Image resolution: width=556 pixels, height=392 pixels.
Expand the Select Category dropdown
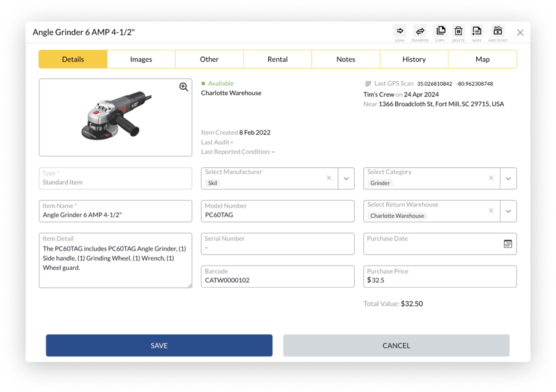pyautogui.click(x=508, y=179)
